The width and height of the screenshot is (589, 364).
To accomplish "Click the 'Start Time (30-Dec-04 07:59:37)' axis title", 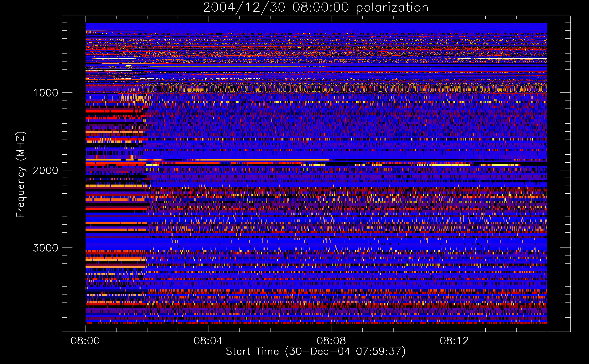I will coord(316,352).
